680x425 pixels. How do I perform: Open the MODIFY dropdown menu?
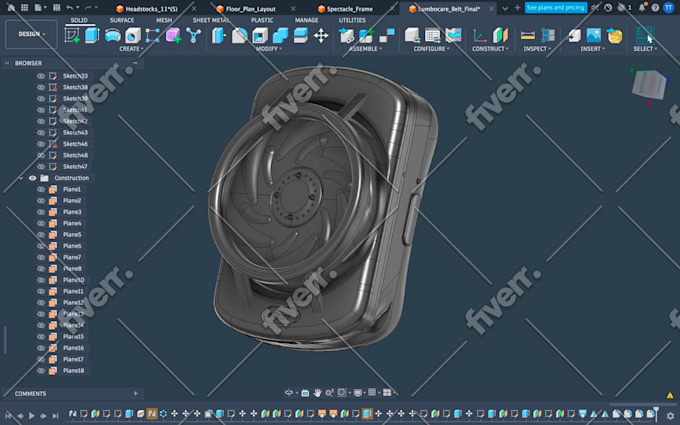(x=268, y=49)
